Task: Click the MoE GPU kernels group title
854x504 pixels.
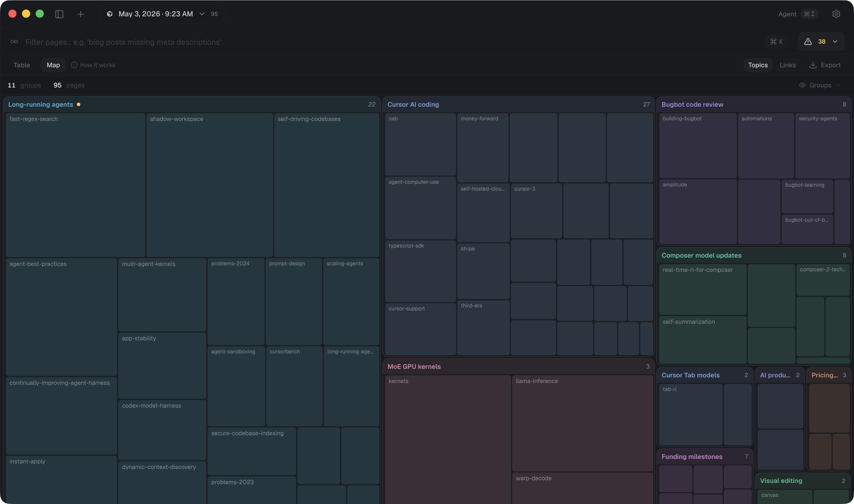Action: pos(414,366)
